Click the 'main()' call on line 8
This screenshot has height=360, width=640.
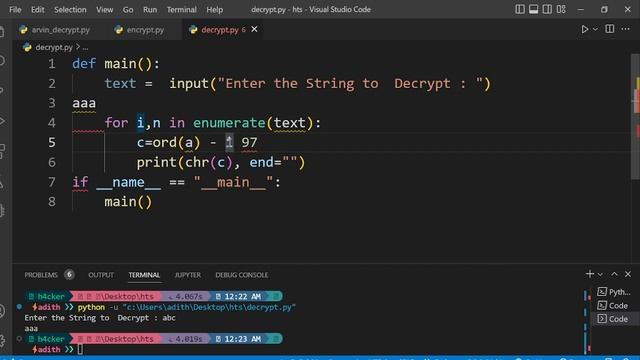[128, 202]
